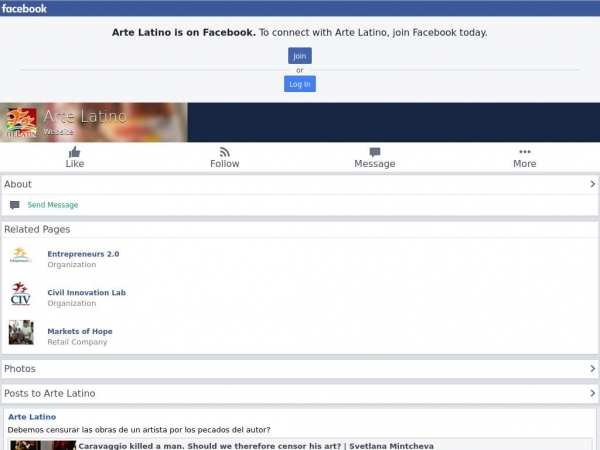This screenshot has height=450, width=600.
Task: Click the Like label text
Action: coord(75,164)
